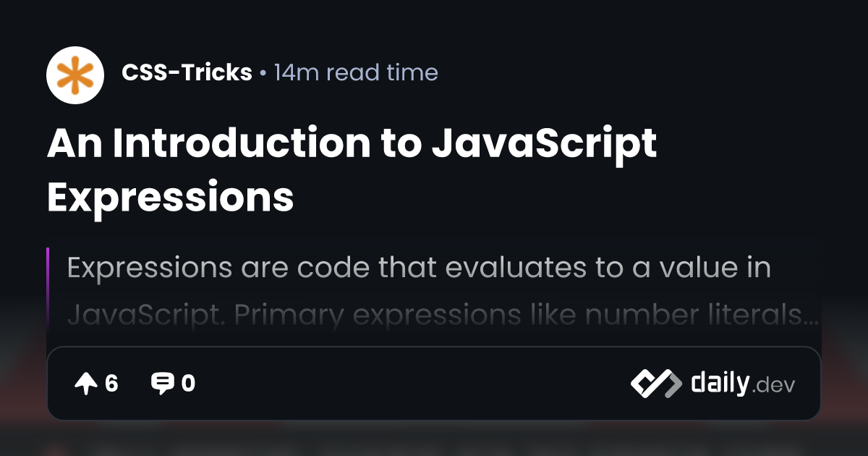
Task: Click the dot separator after CSS-Tricks
Action: click(x=263, y=74)
